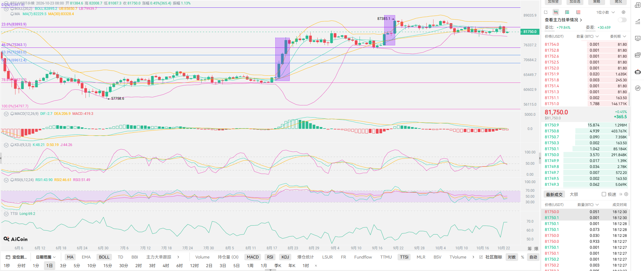Open the ETF icon in right sidebar
Screen dimensions: 644x271
coord(637,55)
